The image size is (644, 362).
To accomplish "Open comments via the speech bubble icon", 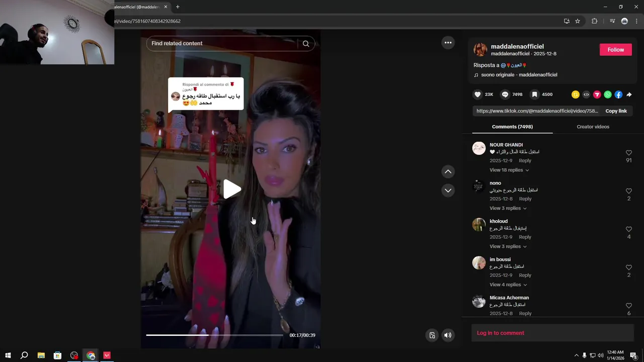I will (x=505, y=95).
